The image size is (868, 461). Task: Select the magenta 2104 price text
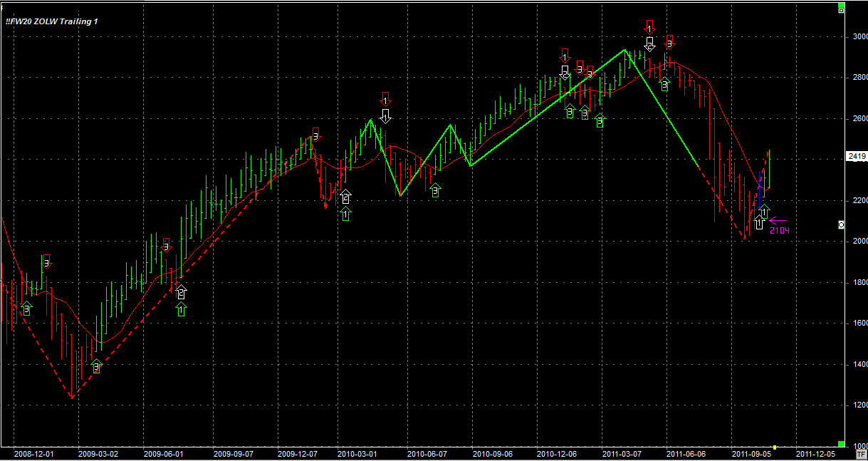click(779, 231)
